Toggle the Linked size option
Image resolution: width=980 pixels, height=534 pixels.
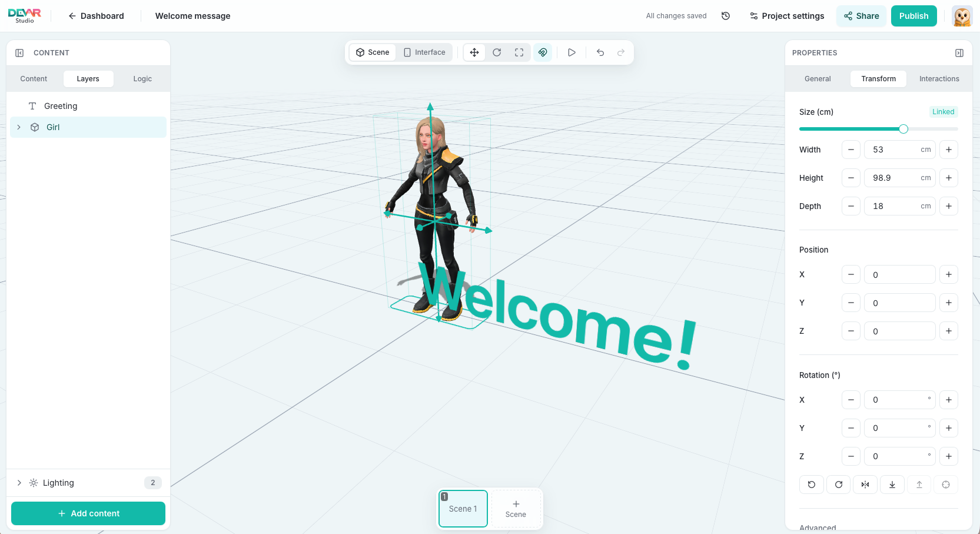pyautogui.click(x=944, y=112)
